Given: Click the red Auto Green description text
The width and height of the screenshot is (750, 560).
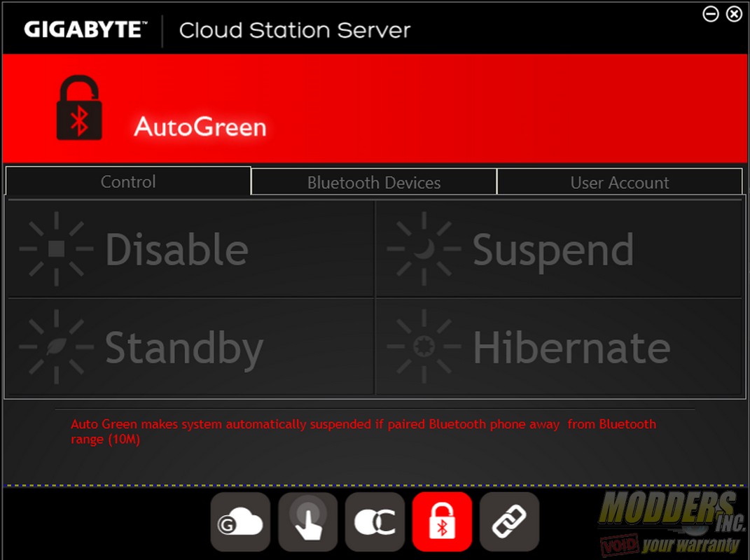Looking at the screenshot, I should [x=363, y=431].
